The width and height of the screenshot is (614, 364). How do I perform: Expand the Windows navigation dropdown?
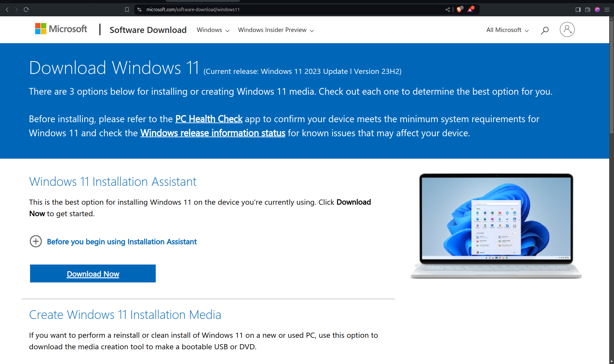click(x=213, y=30)
